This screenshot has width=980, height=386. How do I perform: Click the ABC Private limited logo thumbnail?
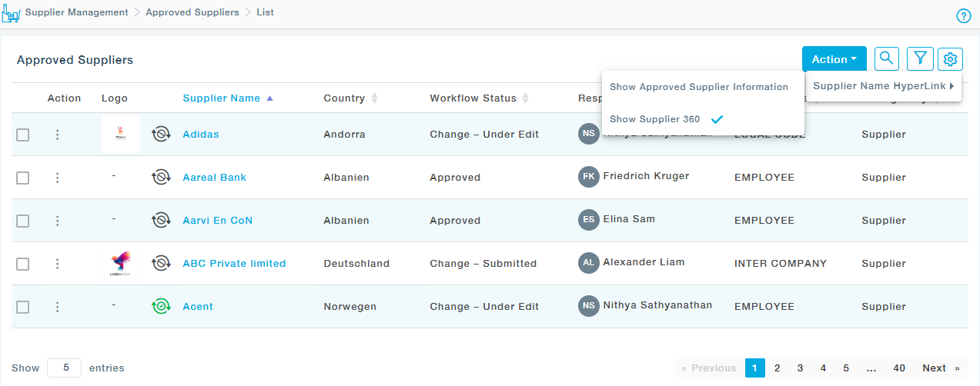[x=120, y=264]
